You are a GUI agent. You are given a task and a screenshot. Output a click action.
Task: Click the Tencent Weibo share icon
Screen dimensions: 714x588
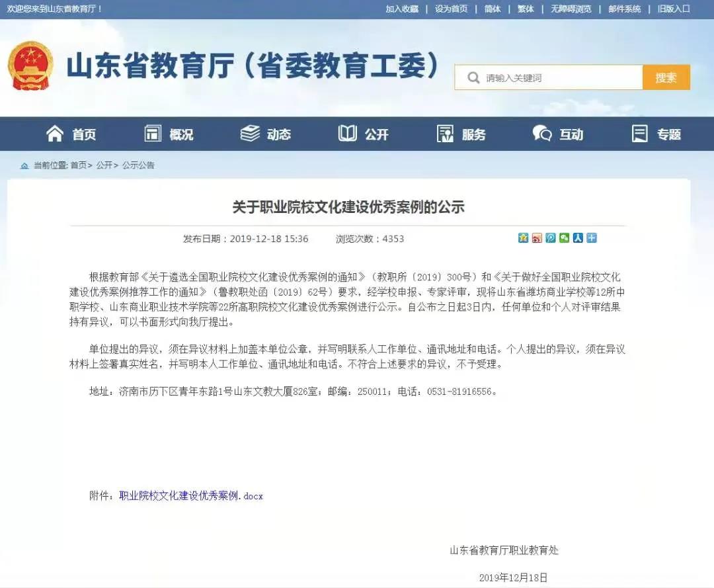(x=551, y=238)
